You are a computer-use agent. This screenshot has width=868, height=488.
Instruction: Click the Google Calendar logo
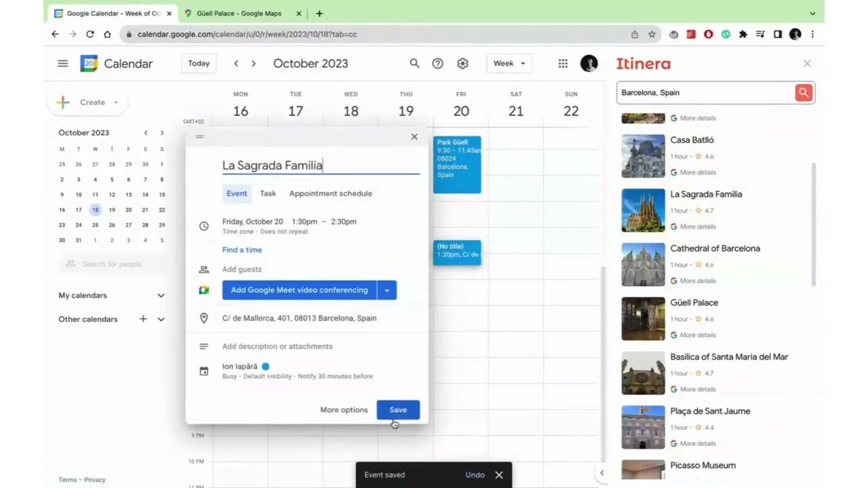point(89,63)
